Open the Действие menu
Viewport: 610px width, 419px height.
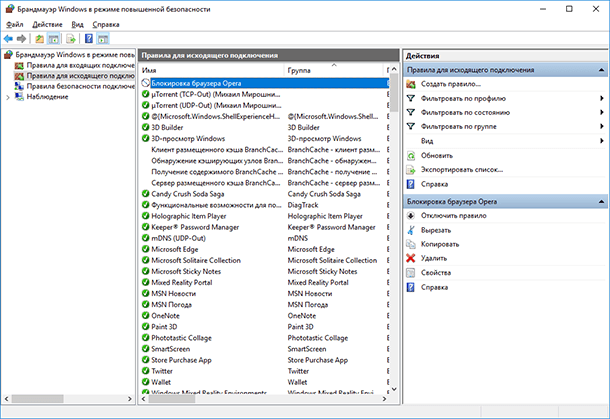47,25
